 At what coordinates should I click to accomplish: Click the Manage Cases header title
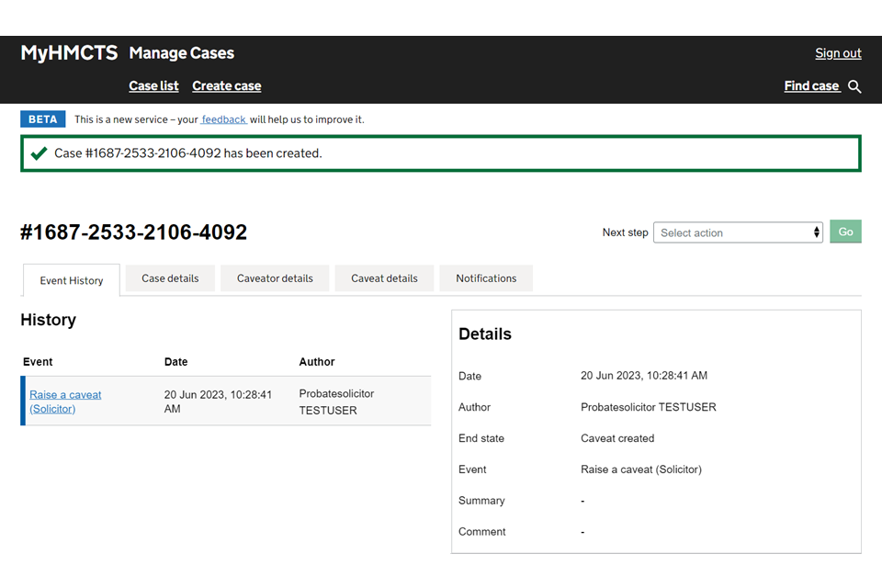182,53
